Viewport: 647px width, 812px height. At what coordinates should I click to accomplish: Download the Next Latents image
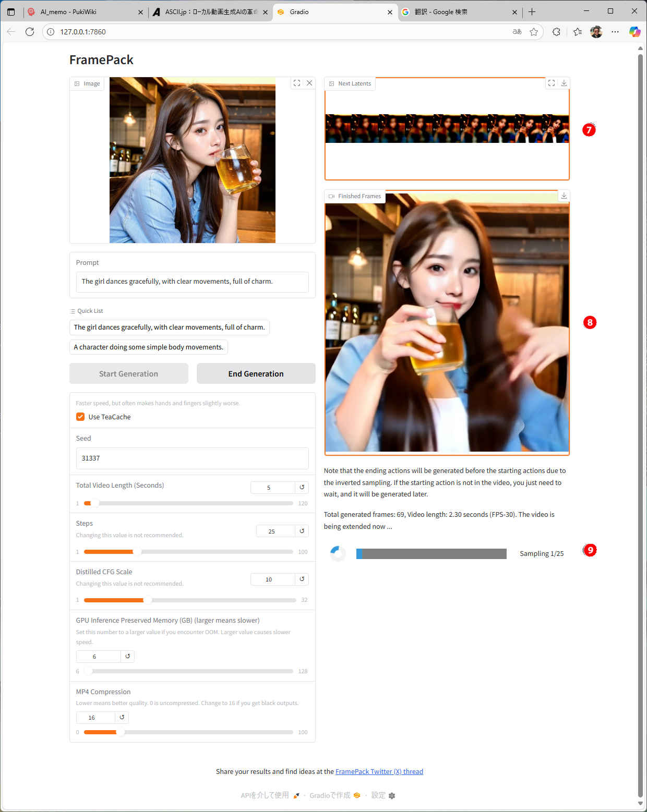564,83
